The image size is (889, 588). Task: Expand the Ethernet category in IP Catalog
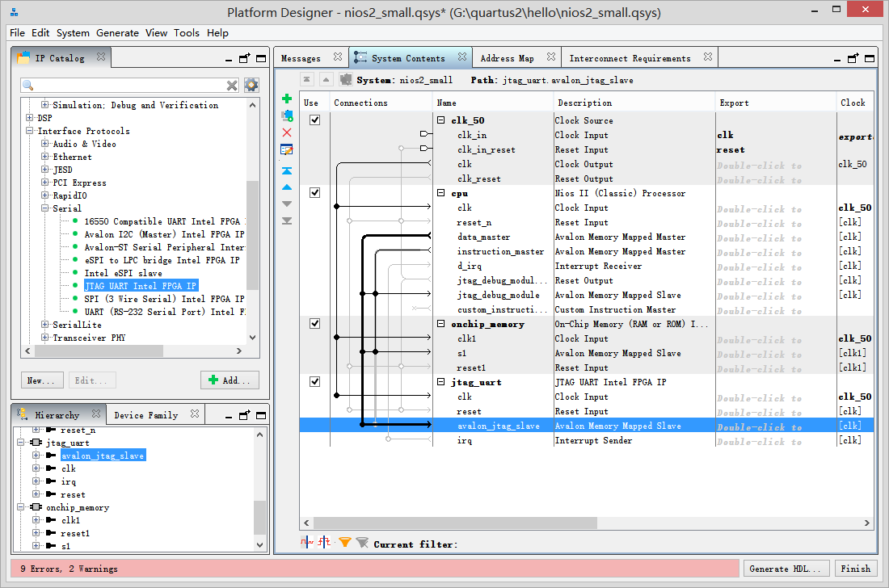[44, 157]
